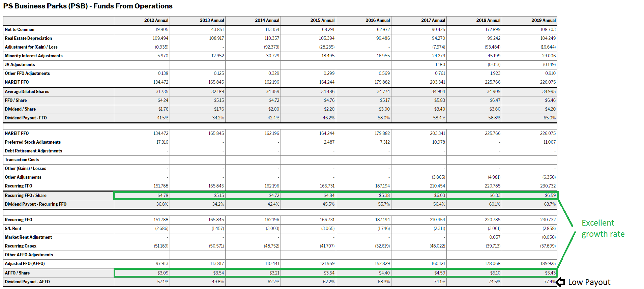Viewport: 644px width, 289px height.
Task: Click the 2012 Annual column header
Action: (156, 21)
